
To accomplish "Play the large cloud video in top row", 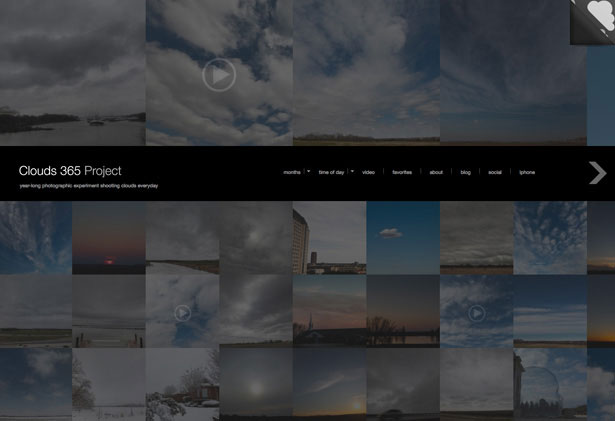I will 219,75.
